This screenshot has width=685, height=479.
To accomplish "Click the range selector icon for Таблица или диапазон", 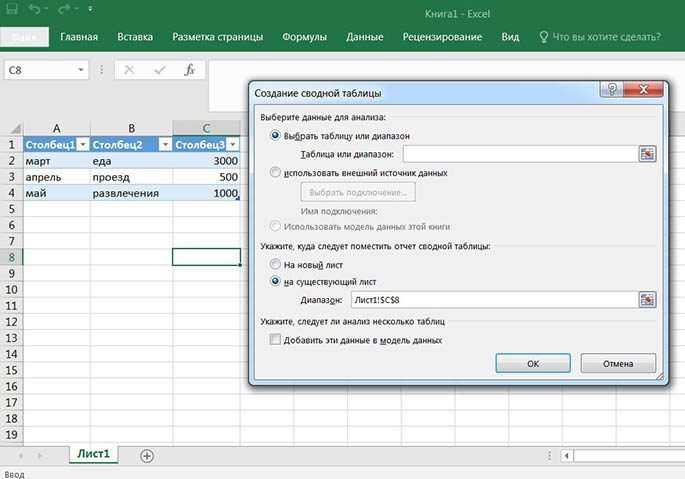I will 647,154.
